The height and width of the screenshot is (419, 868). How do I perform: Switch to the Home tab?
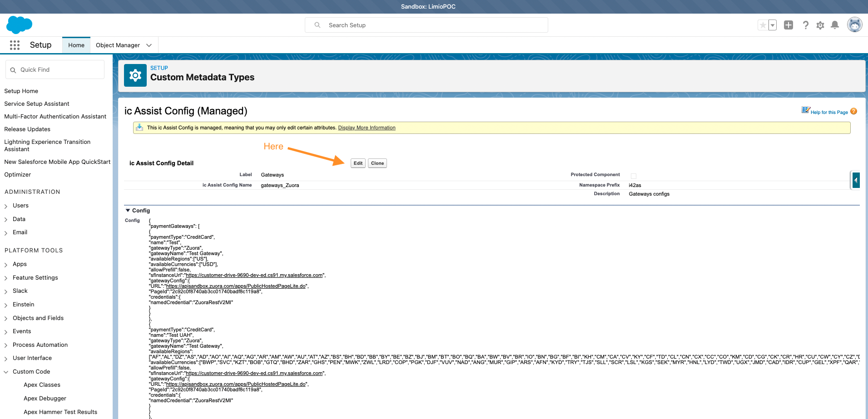76,45
